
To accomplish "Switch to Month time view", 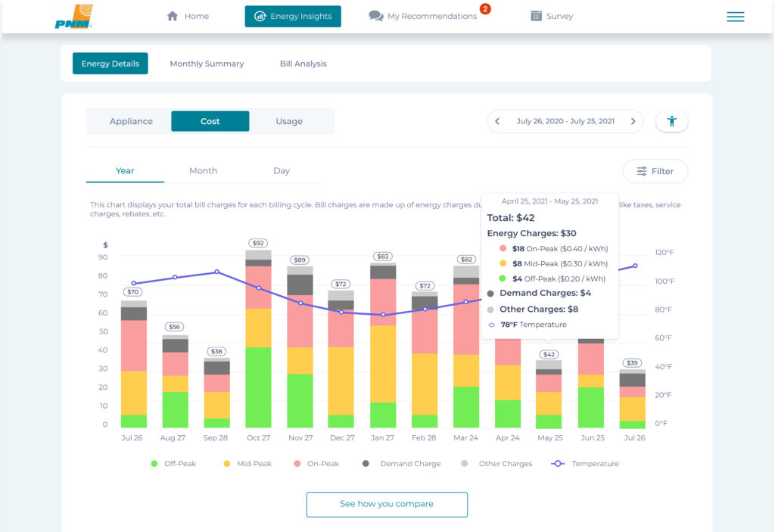I will click(203, 171).
